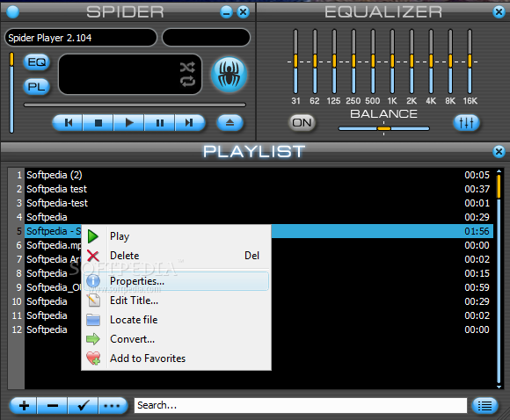
Task: Adjust the main volume slider
Action: click(x=11, y=92)
